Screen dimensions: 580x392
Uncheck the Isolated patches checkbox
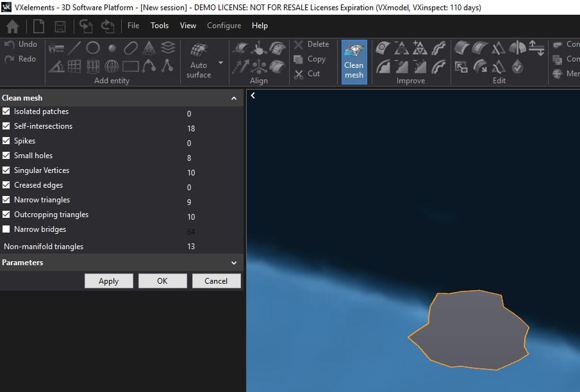[x=6, y=111]
